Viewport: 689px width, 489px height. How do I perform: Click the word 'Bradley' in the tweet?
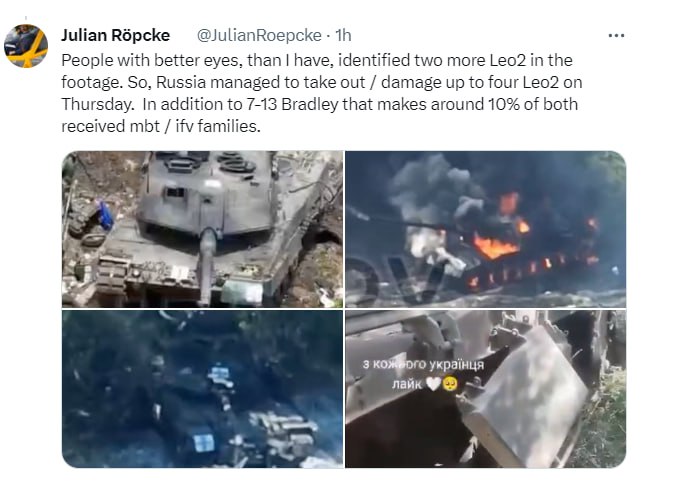310,105
